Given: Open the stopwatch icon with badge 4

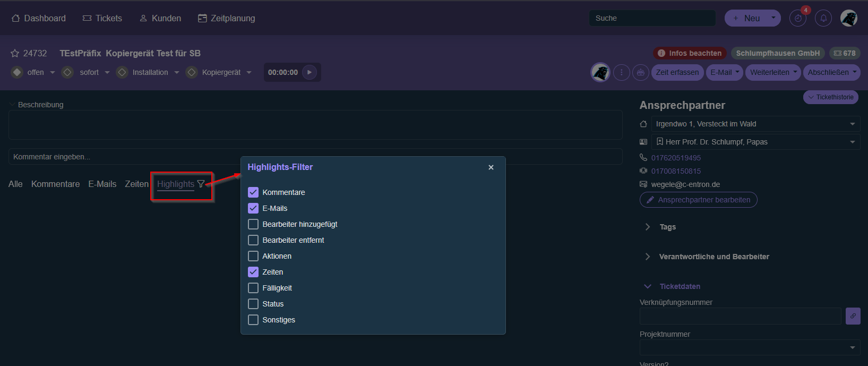Looking at the screenshot, I should pos(797,18).
